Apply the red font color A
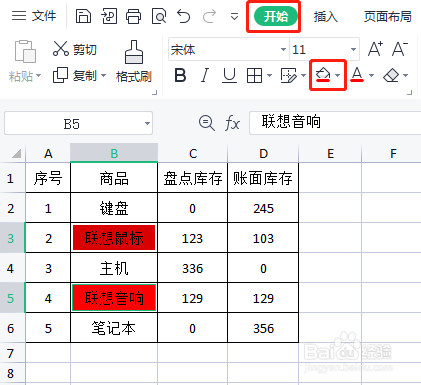The width and height of the screenshot is (421, 385). 357,75
